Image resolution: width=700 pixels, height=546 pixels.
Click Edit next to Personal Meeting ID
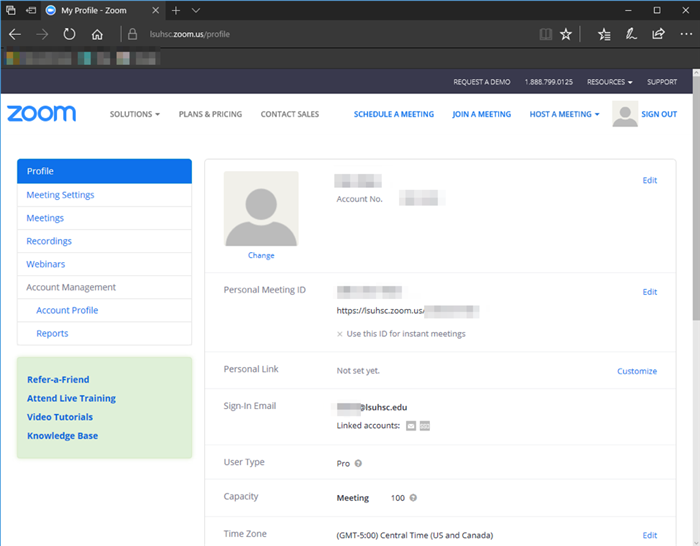649,292
